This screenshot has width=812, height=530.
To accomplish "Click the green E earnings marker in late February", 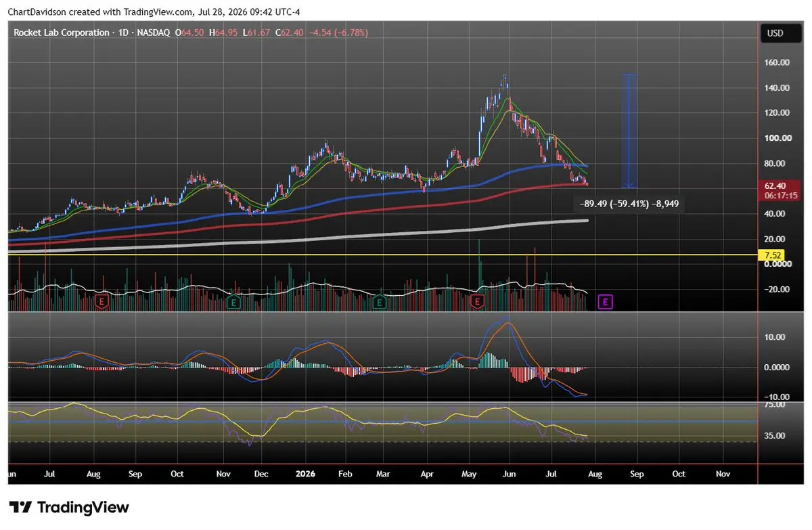I will (380, 302).
